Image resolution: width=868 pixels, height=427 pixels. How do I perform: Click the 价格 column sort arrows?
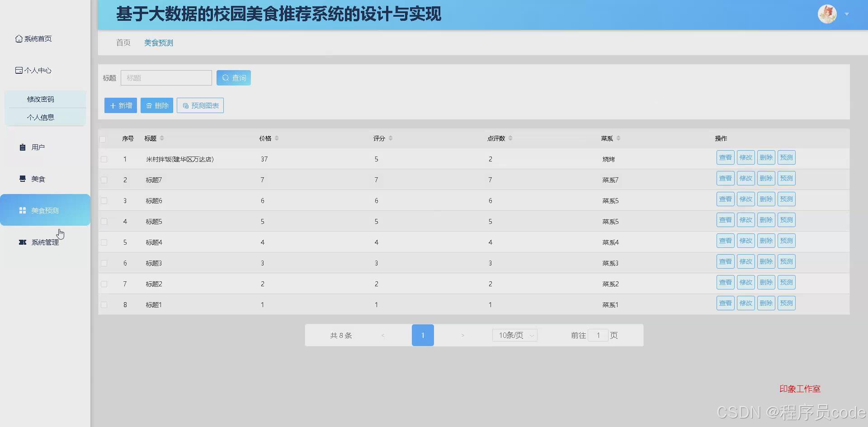pyautogui.click(x=277, y=138)
